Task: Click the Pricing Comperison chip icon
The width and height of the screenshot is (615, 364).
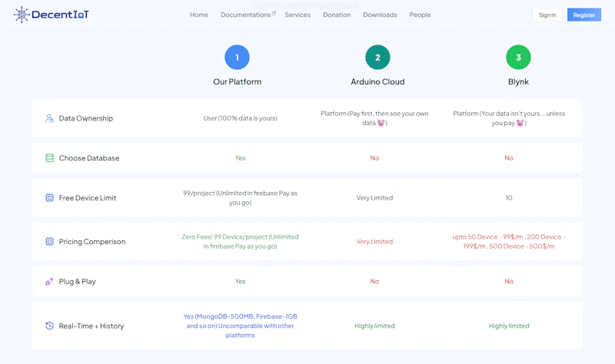Action: click(49, 241)
